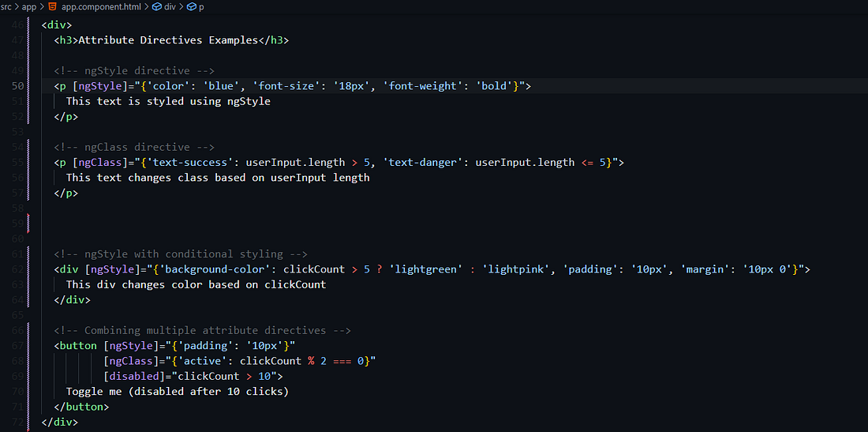This screenshot has height=432, width=868.
Task: Click the ngStyle directive comment line
Action: point(134,71)
